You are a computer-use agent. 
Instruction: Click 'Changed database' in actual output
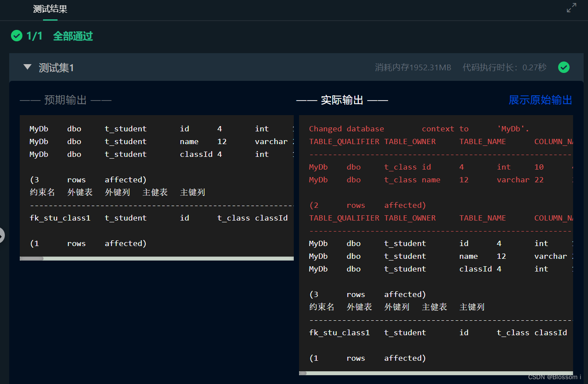click(346, 129)
